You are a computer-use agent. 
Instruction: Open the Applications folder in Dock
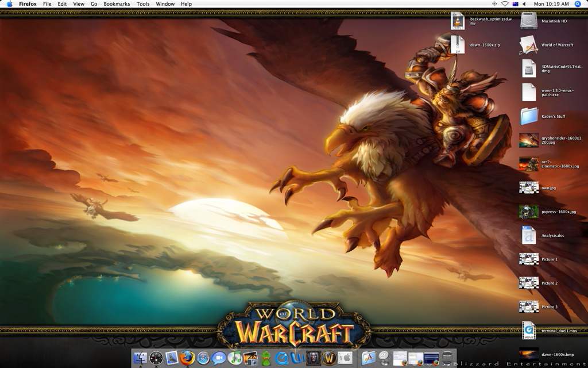tap(368, 358)
